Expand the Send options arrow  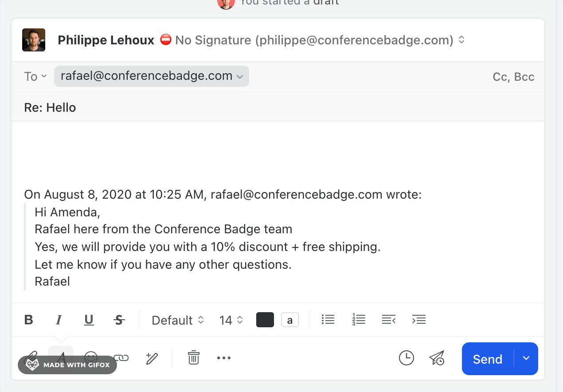click(x=526, y=358)
